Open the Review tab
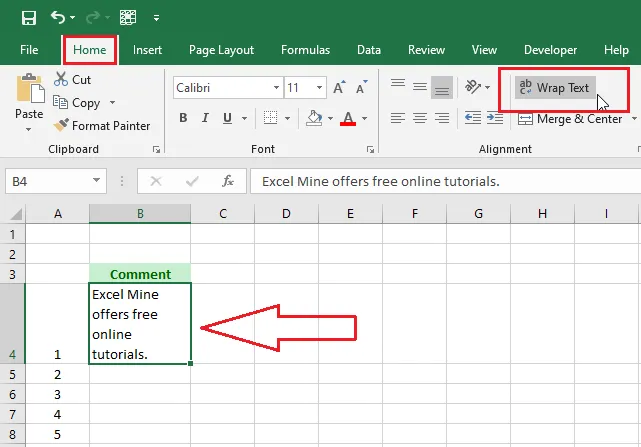The image size is (641, 447). click(x=426, y=50)
